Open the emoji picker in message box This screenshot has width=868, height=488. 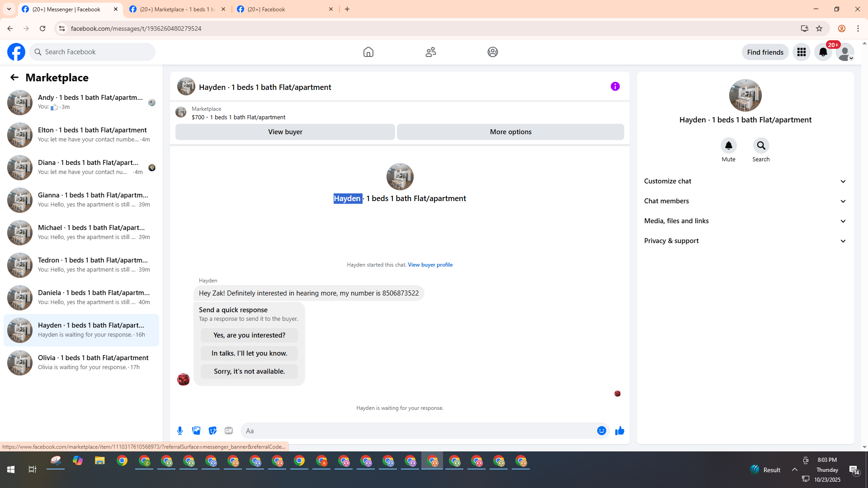(601, 431)
